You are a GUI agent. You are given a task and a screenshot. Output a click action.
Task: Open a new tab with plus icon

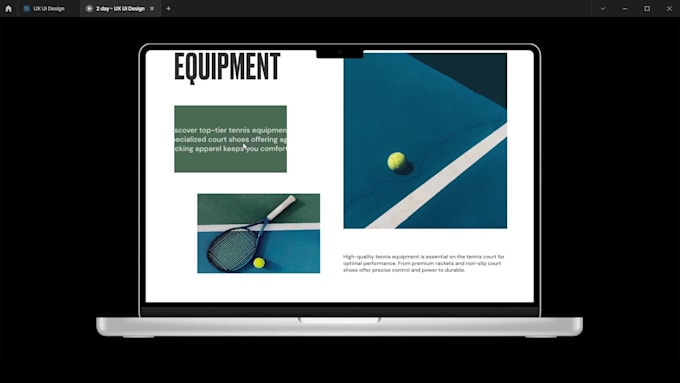(x=168, y=8)
